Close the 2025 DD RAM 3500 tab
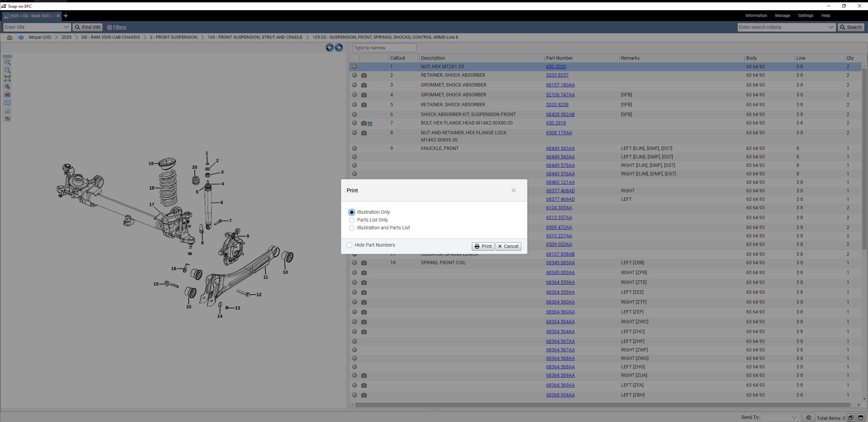 point(58,16)
